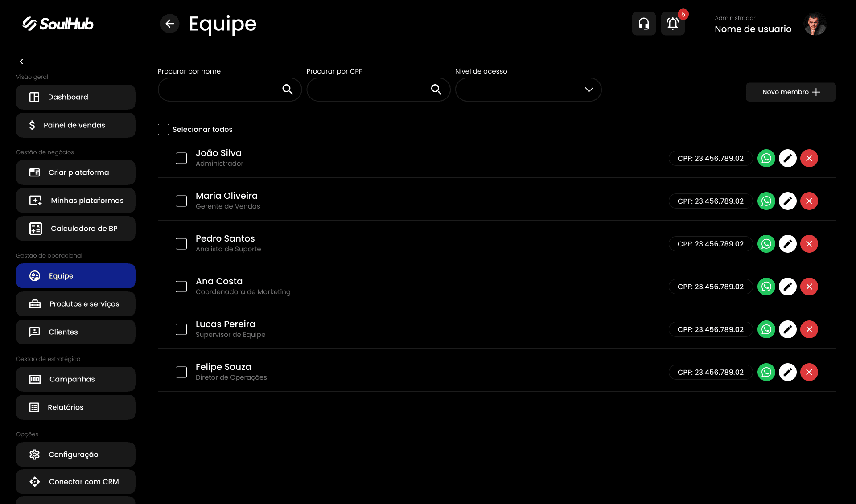This screenshot has height=504, width=856.
Task: Edit Maria Oliveira with pencil icon
Action: (x=787, y=201)
